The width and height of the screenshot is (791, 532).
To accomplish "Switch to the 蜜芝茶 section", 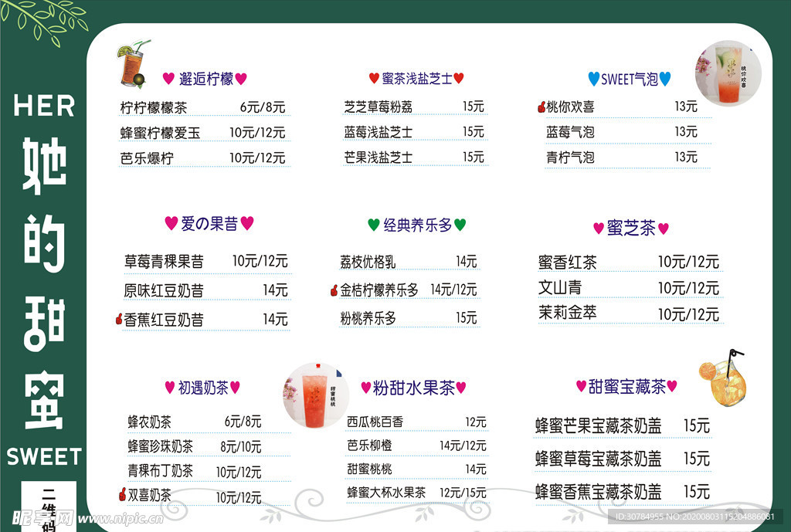I will pyautogui.click(x=630, y=228).
